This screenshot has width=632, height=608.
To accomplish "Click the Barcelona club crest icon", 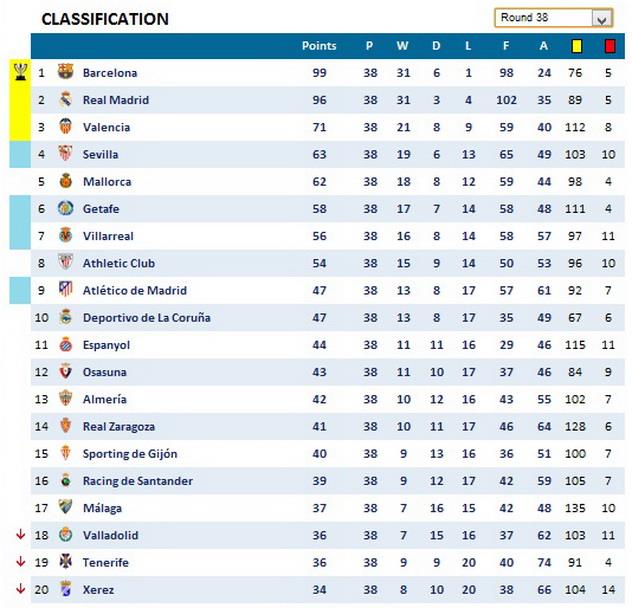I will (66, 72).
